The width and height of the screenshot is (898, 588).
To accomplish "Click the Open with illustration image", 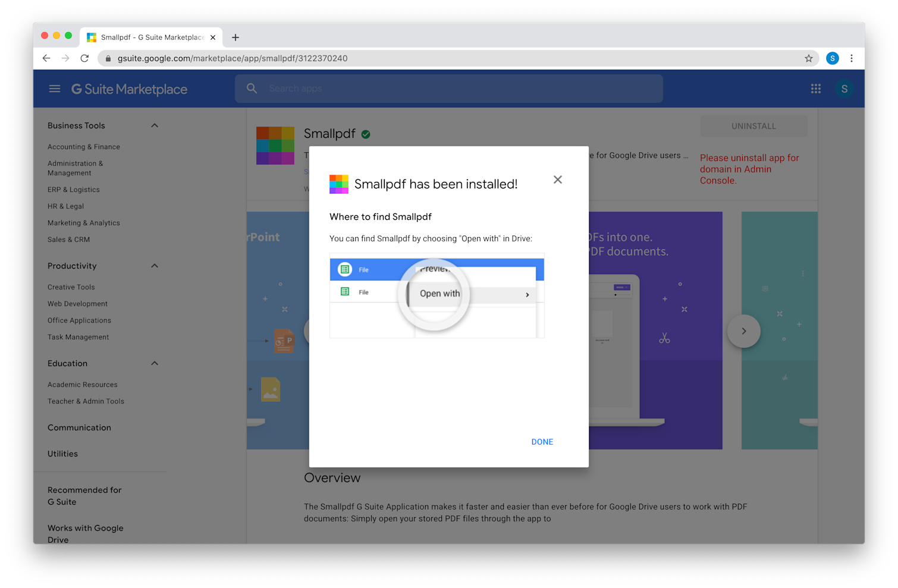I will coord(437,295).
